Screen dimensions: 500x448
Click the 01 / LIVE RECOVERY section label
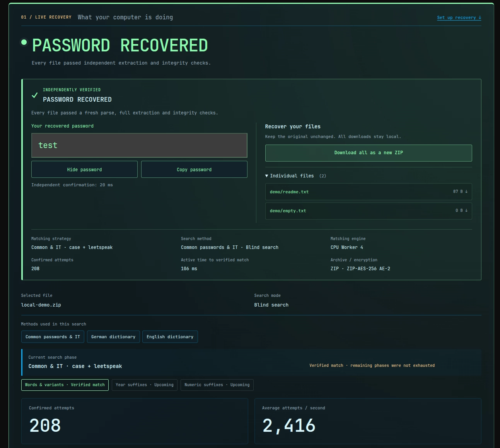(x=46, y=17)
